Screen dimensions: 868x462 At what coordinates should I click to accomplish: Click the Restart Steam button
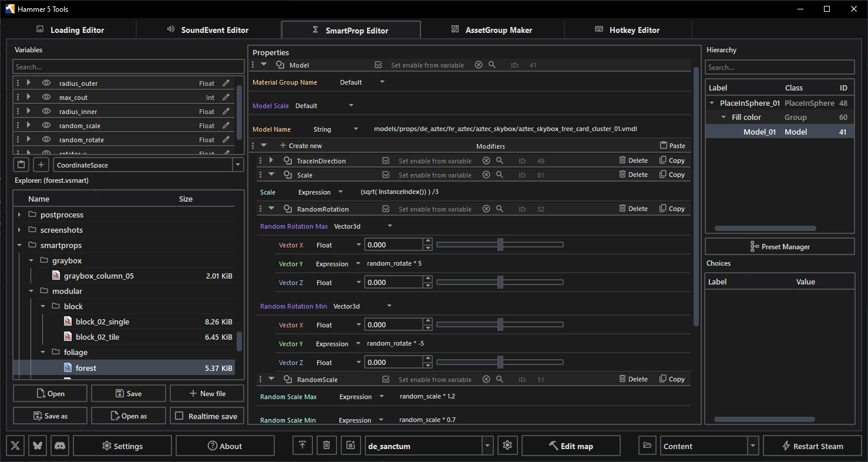point(812,446)
